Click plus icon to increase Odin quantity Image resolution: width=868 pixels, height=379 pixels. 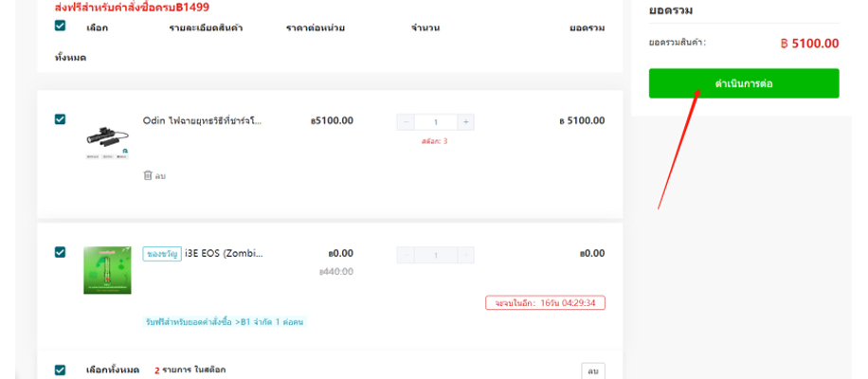pyautogui.click(x=465, y=122)
